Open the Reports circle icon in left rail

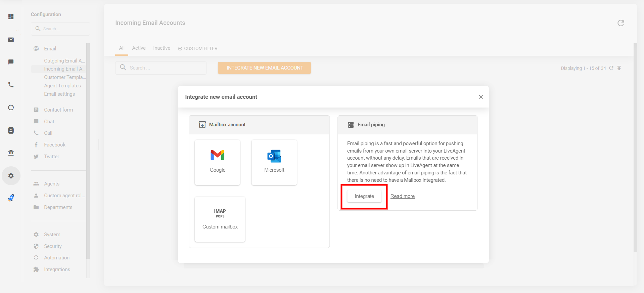click(11, 108)
